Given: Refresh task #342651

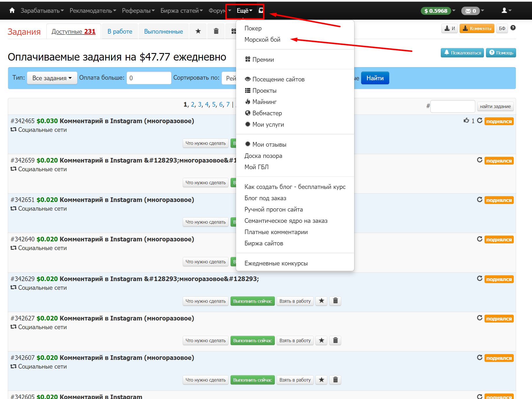Looking at the screenshot, I should click(480, 200).
